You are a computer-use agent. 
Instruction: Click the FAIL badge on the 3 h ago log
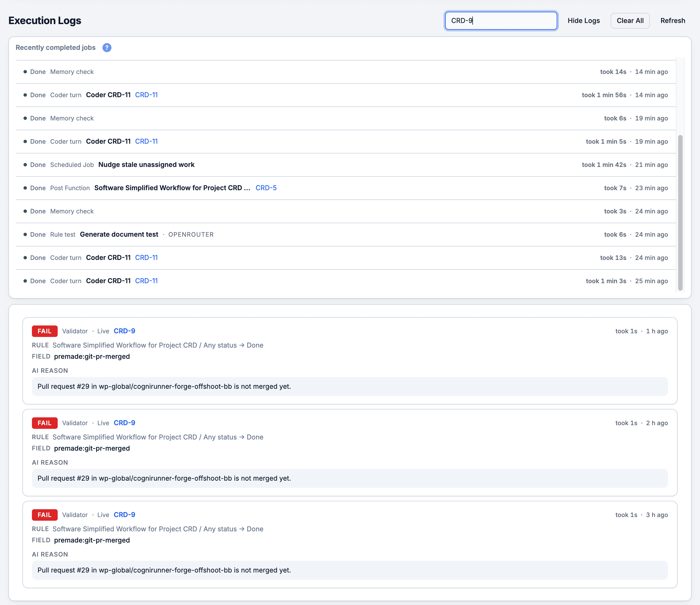(x=45, y=515)
